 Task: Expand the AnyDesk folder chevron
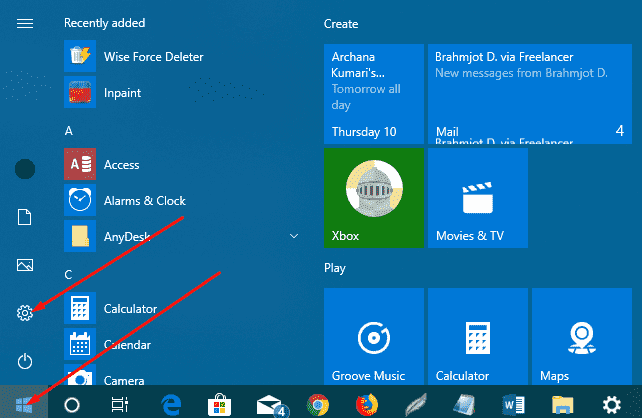(294, 236)
